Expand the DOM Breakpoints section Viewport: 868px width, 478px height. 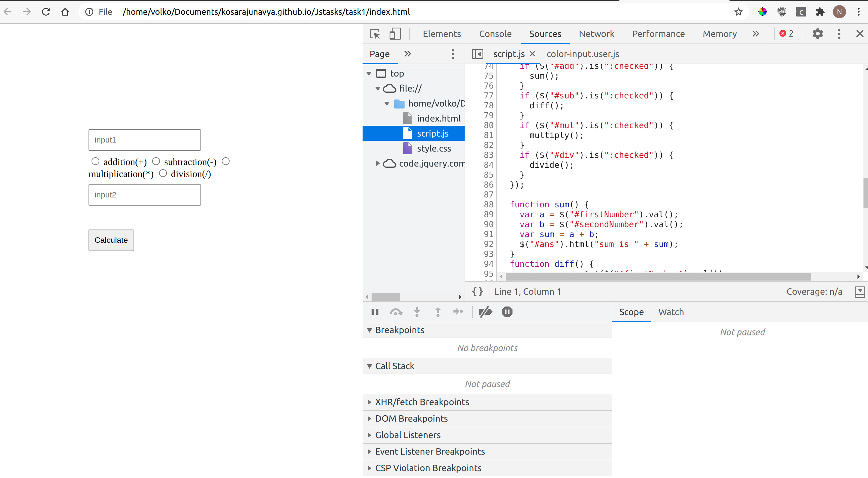pos(370,418)
